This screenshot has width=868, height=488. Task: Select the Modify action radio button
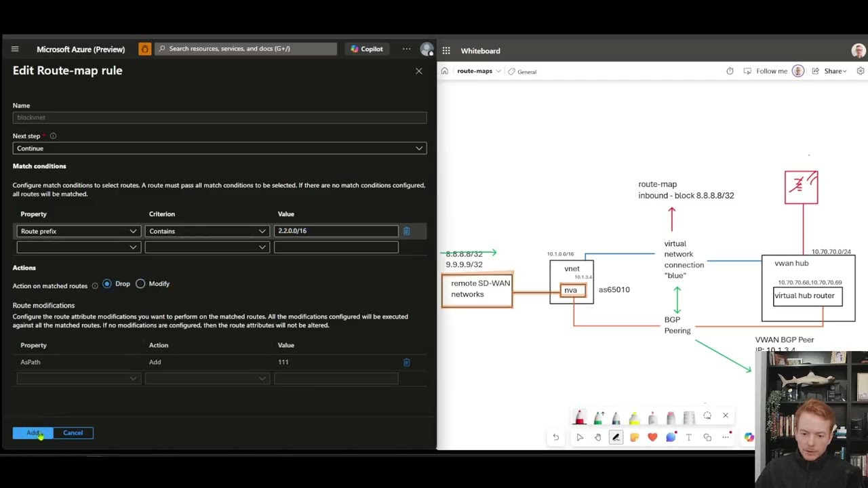coord(140,283)
